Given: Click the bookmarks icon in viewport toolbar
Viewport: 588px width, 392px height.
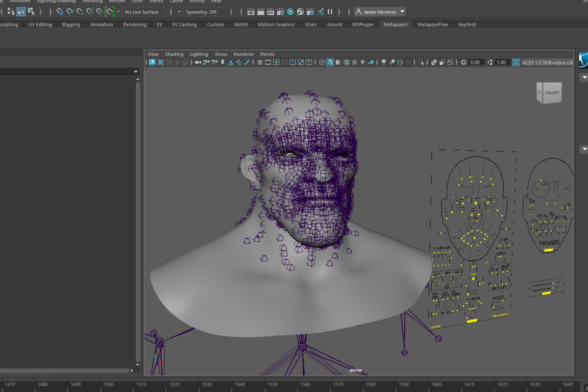Looking at the screenshot, I should [222, 62].
